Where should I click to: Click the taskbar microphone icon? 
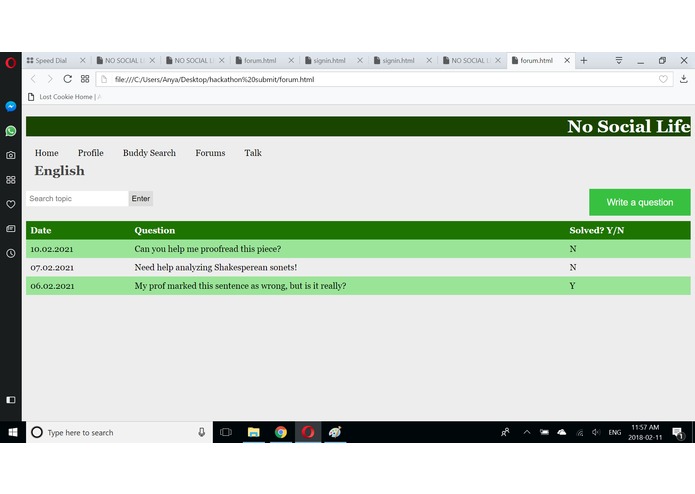click(x=201, y=432)
